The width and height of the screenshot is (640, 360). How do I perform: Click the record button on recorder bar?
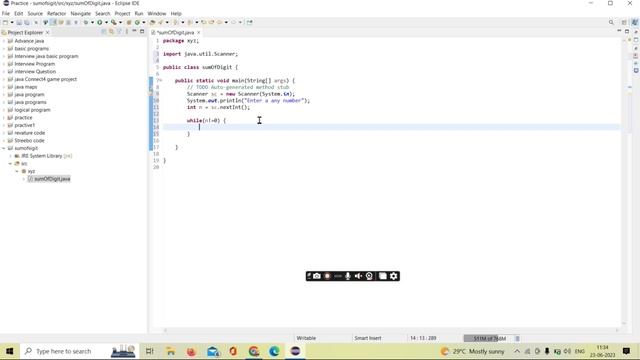(x=327, y=276)
